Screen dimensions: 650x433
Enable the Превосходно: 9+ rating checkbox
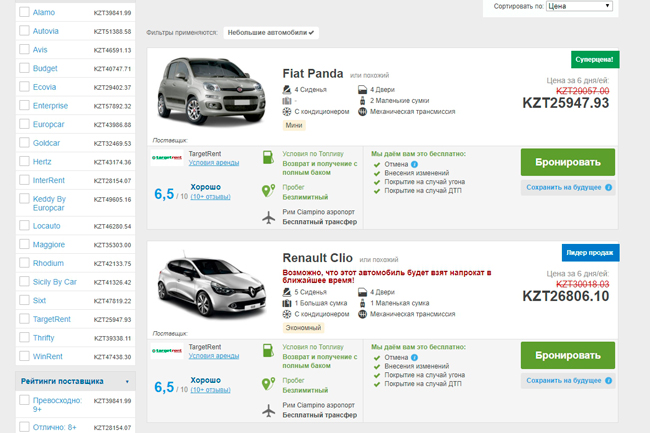(x=24, y=400)
